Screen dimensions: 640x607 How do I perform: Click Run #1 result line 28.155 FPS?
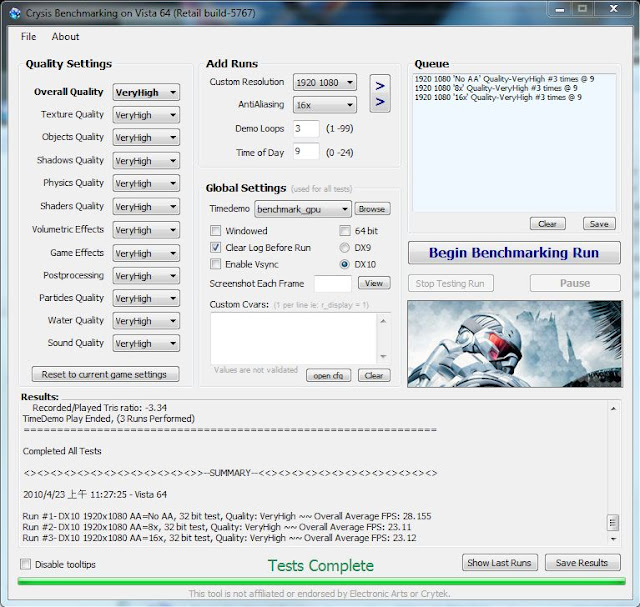tap(227, 516)
